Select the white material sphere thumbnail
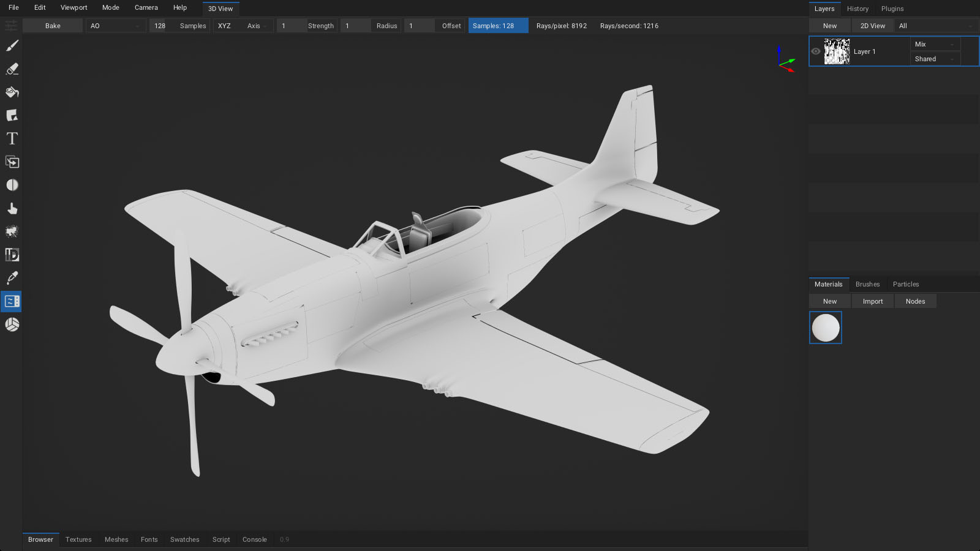 point(825,328)
